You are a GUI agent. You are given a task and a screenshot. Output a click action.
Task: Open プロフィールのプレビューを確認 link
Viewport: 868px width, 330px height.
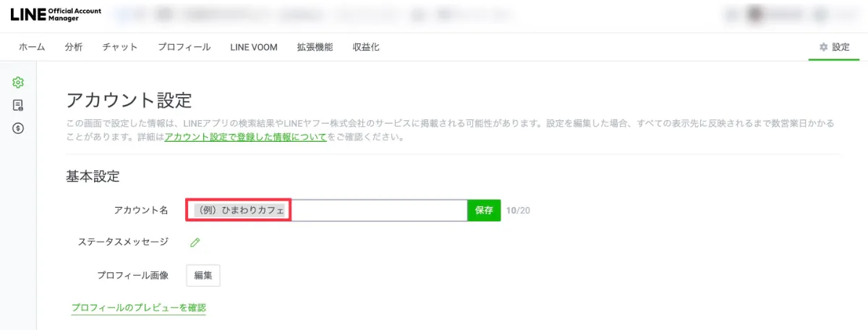point(139,308)
